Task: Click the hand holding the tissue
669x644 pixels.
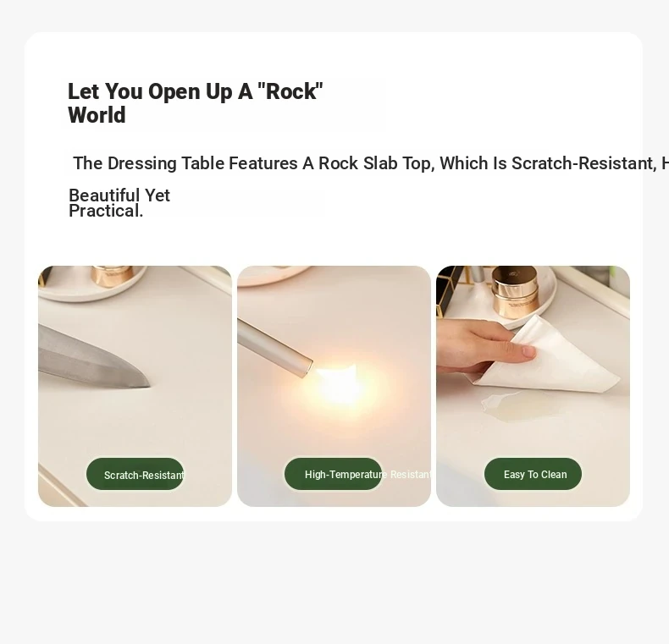Action: 482,345
